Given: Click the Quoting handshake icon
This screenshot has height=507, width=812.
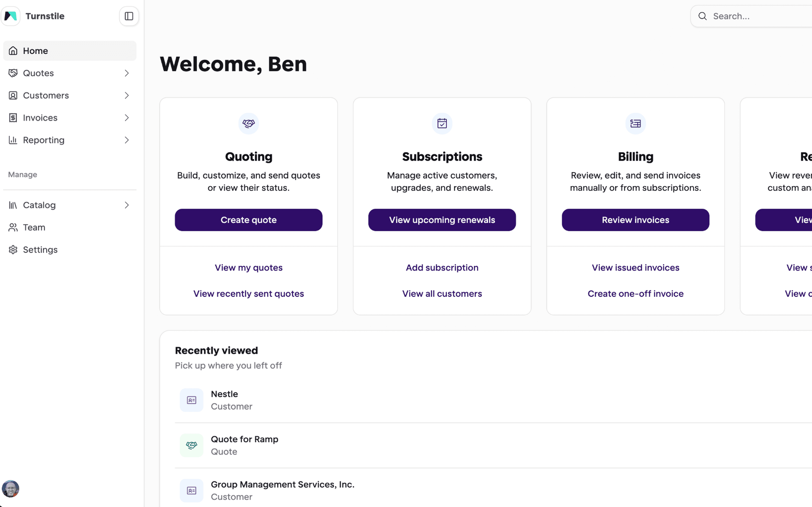Looking at the screenshot, I should pos(249,123).
